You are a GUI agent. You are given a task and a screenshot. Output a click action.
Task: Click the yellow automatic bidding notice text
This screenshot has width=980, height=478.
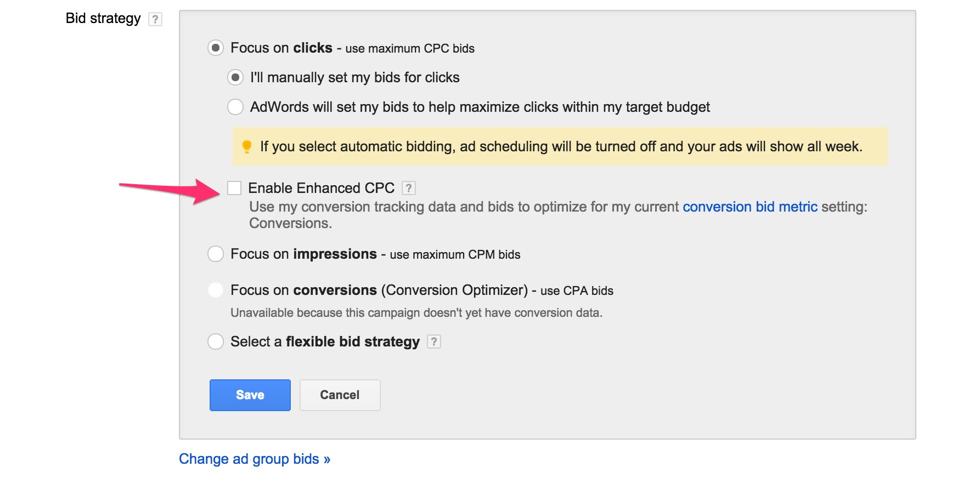pyautogui.click(x=561, y=146)
